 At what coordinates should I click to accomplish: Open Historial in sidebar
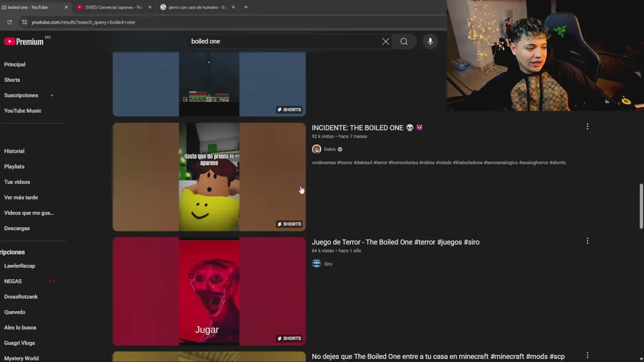pos(14,151)
